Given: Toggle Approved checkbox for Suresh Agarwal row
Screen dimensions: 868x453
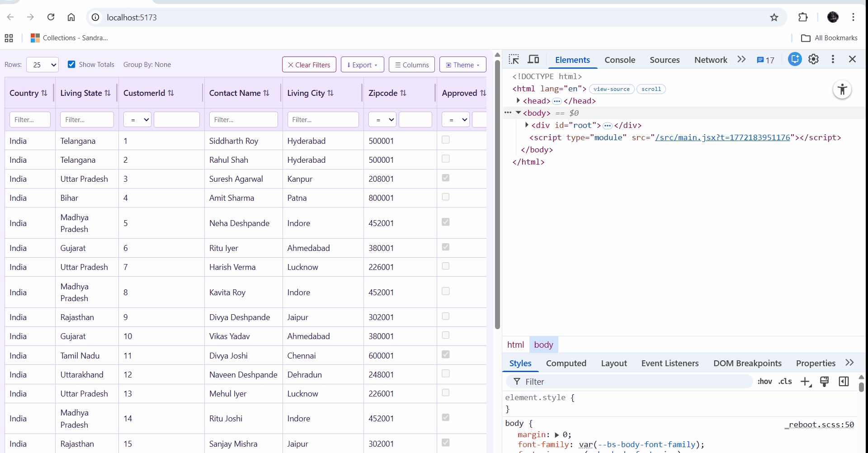Looking at the screenshot, I should (445, 178).
